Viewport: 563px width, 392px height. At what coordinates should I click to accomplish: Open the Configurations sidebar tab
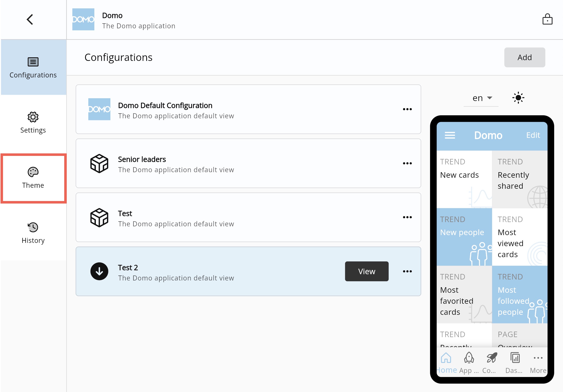coord(33,67)
